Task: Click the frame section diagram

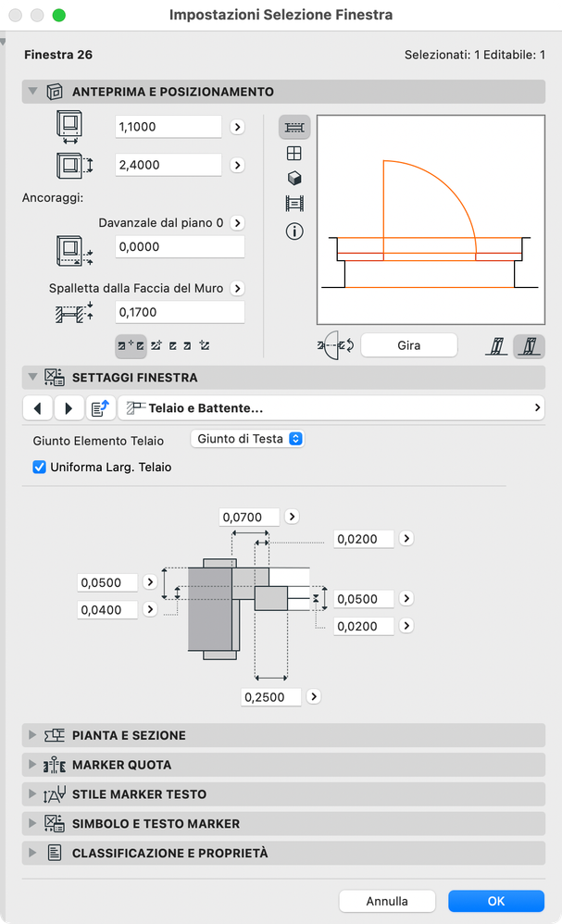Action: 243,607
